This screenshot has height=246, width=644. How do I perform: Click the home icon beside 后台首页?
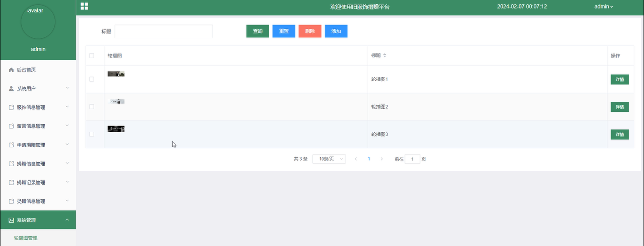click(x=11, y=70)
